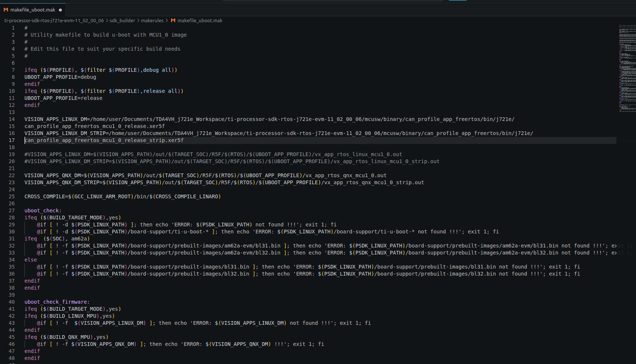Select the makefile_uboot.mak editor tab
The height and width of the screenshot is (364, 636).
33,10
